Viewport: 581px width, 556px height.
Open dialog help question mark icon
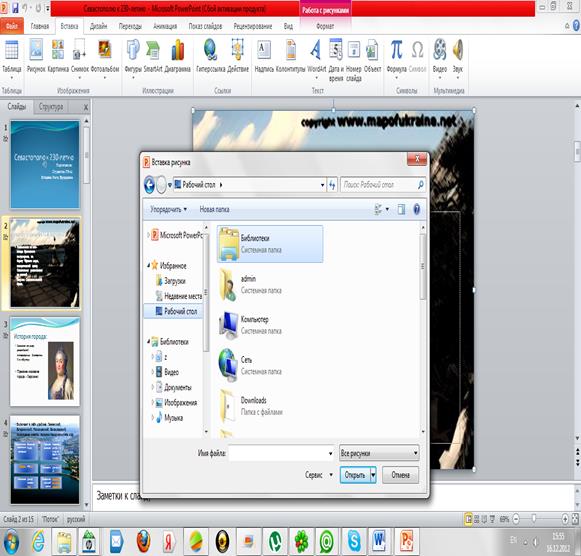pyautogui.click(x=416, y=209)
